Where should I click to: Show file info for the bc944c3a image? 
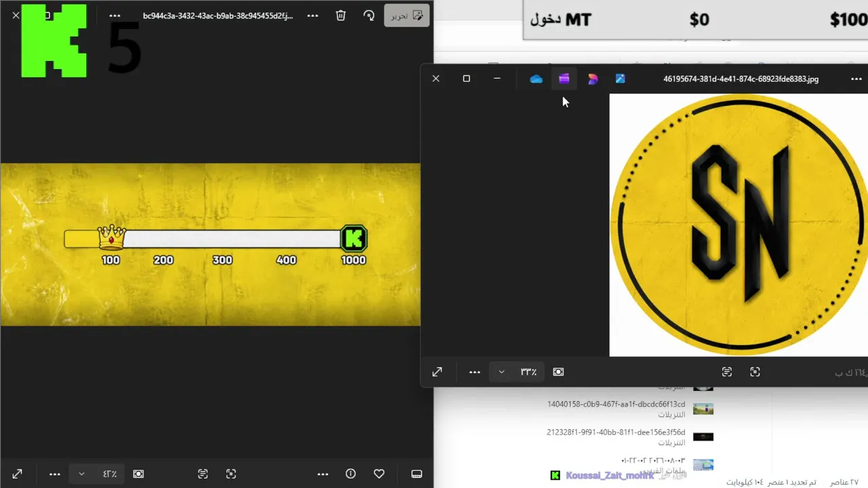(351, 474)
